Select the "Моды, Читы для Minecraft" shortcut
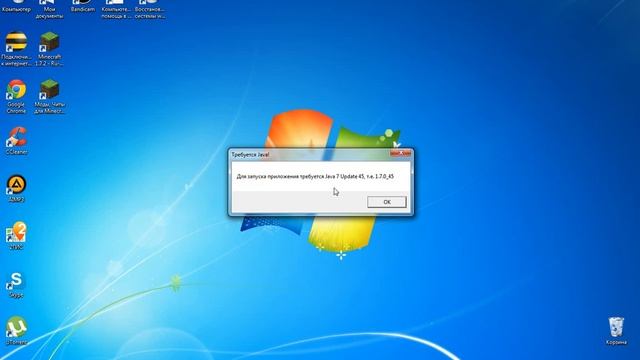This screenshot has width=640, height=360. [x=49, y=97]
